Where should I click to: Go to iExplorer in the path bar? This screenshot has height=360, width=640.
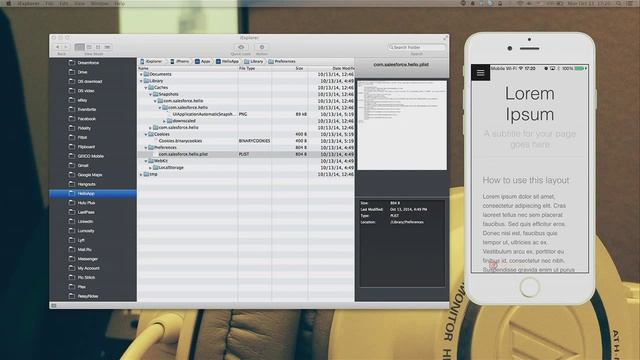(x=151, y=61)
